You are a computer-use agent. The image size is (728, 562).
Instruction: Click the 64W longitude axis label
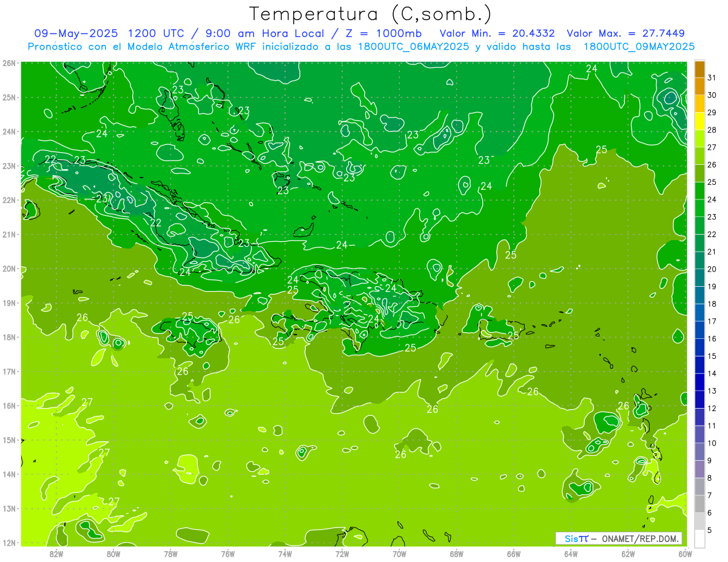(x=571, y=554)
